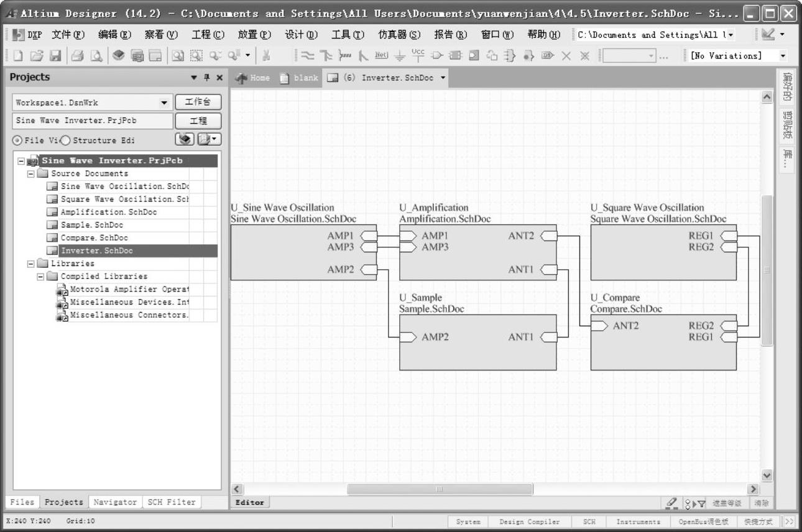Viewport: 802px width, 532px height.
Task: Click the scroll right arrow in editor
Action: click(x=754, y=490)
